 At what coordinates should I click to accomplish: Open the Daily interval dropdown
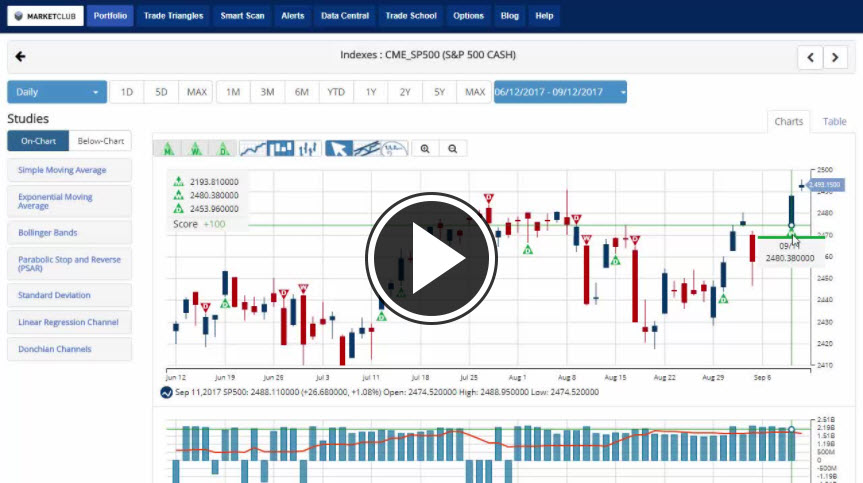click(57, 92)
